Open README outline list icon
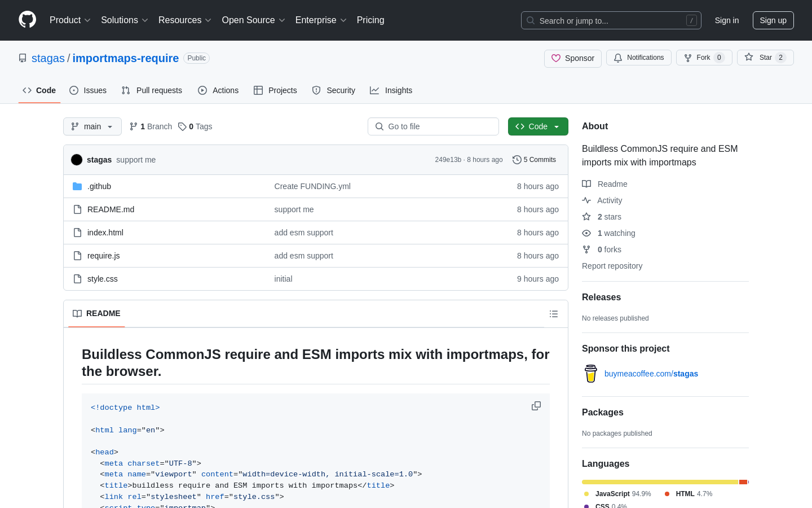This screenshot has width=812, height=508. (554, 314)
